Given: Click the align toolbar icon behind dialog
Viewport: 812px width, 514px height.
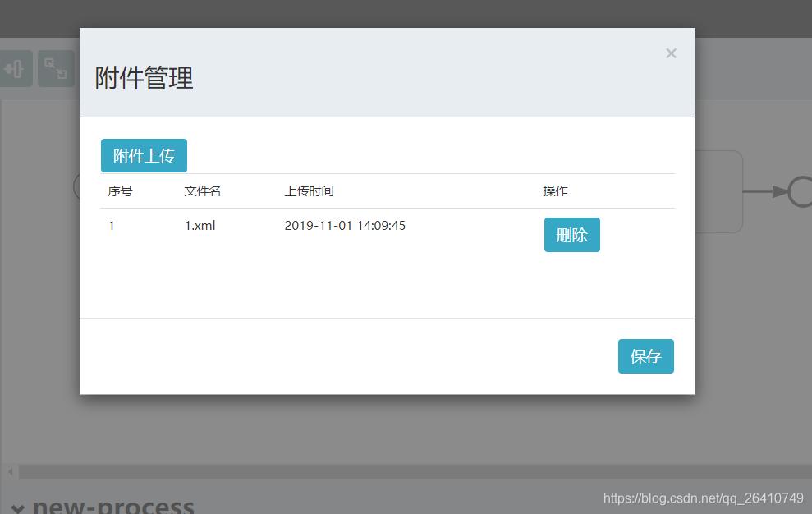Looking at the screenshot, I should pos(16,68).
